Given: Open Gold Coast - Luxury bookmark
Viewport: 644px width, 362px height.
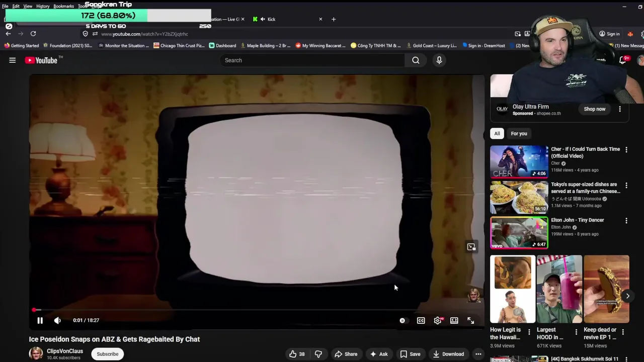Looking at the screenshot, I should click(432, 46).
